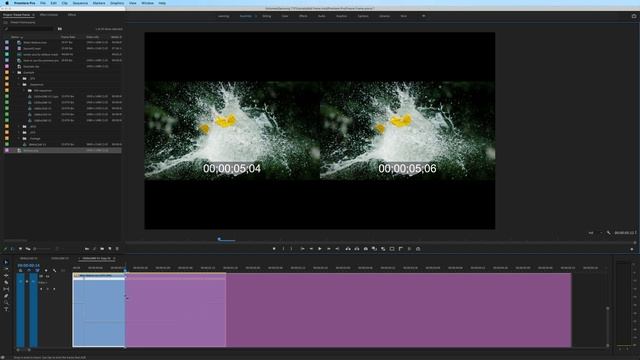Switch to the Libraries workspace tab

coord(384,16)
